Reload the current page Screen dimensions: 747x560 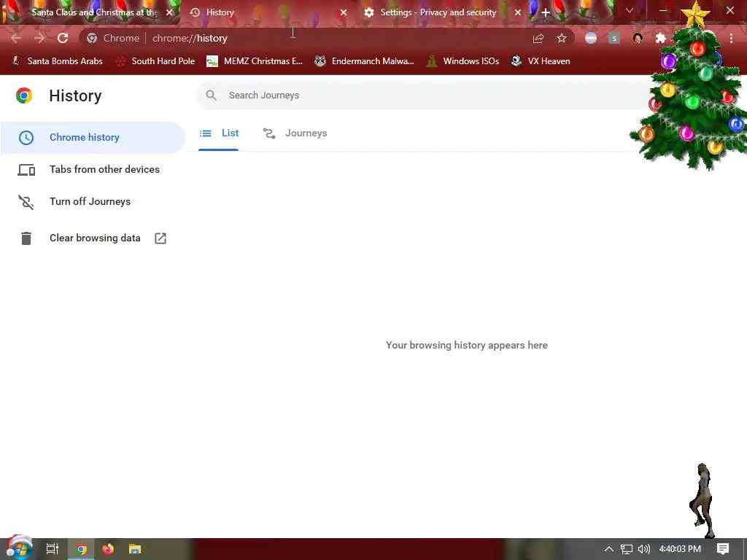[x=63, y=38]
